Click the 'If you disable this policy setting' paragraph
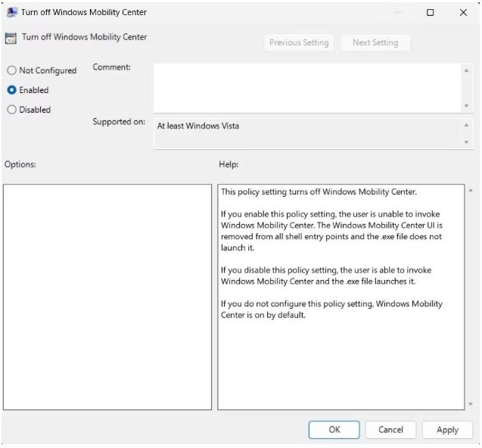 pos(326,275)
